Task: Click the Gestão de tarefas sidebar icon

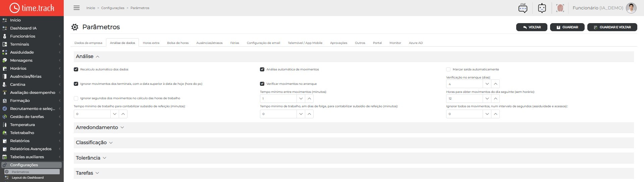Action: click(5, 117)
